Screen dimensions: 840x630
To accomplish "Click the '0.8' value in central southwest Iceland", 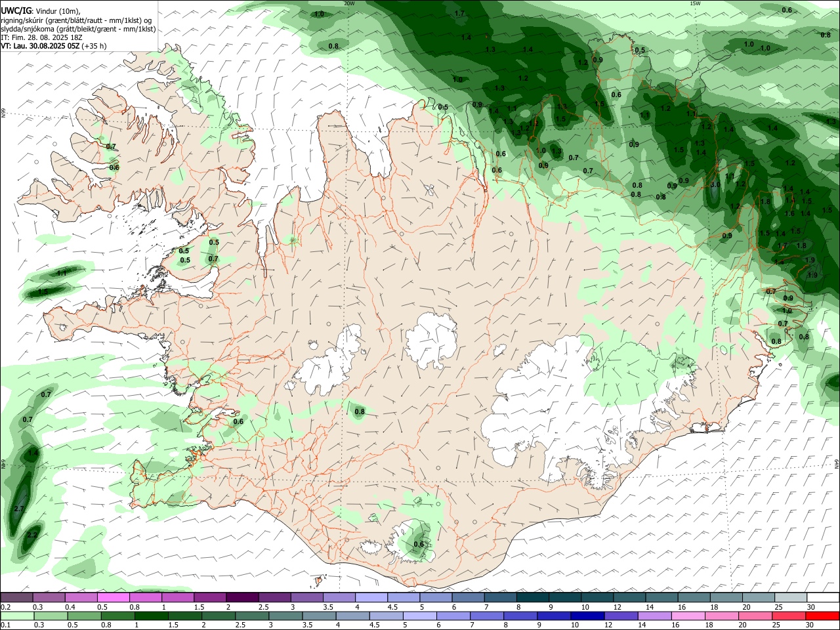I will click(x=360, y=412).
